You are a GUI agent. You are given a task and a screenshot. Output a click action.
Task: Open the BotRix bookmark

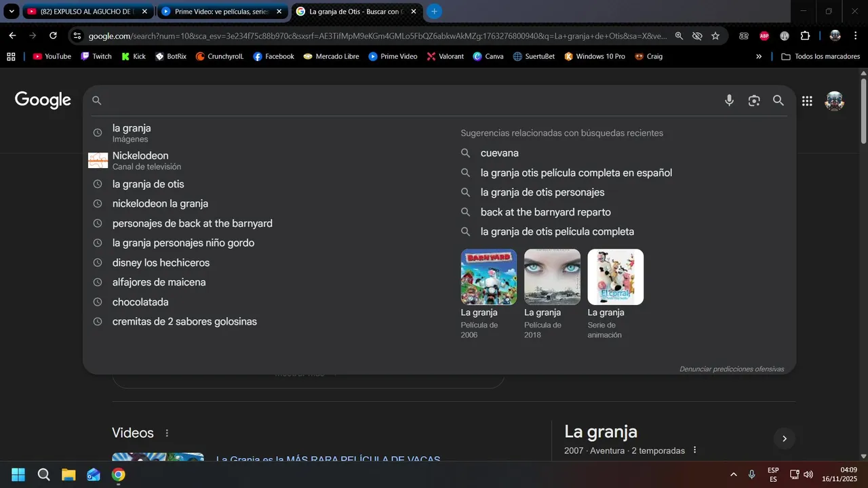click(x=170, y=56)
